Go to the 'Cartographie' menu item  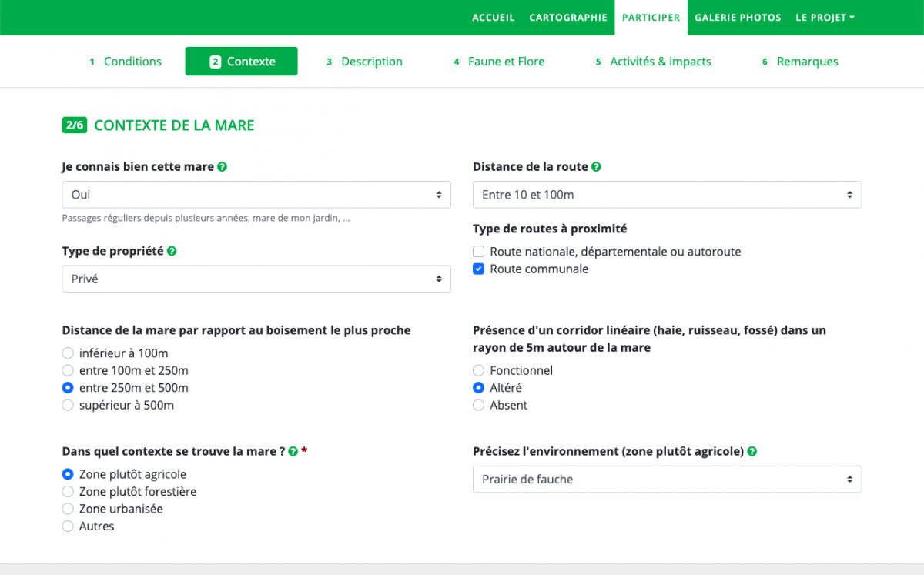[x=568, y=17]
